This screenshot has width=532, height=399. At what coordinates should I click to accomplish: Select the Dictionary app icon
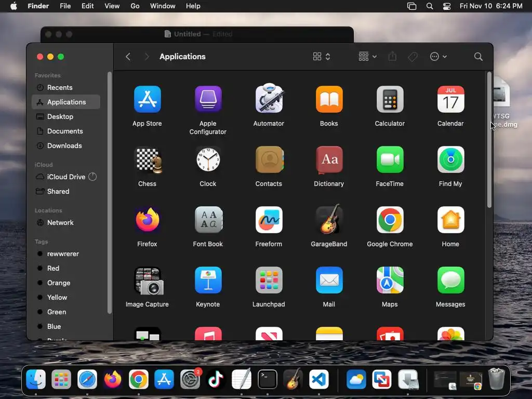coord(329,159)
